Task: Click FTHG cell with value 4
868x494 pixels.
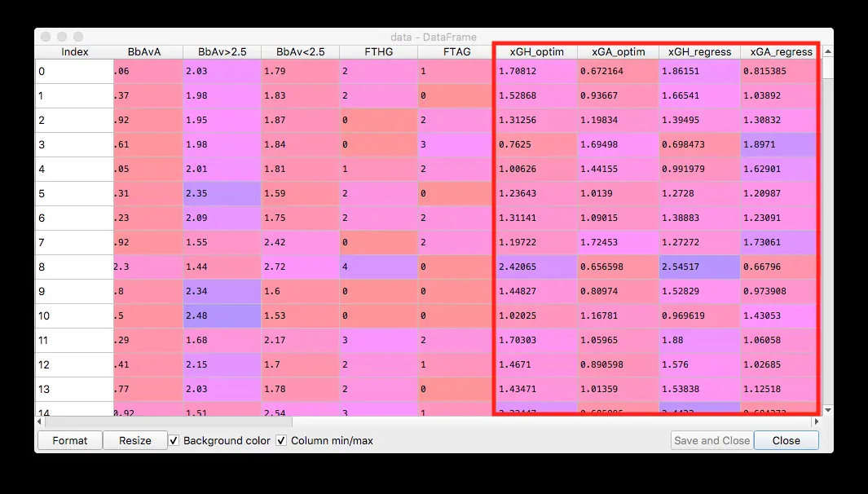Action: (379, 267)
